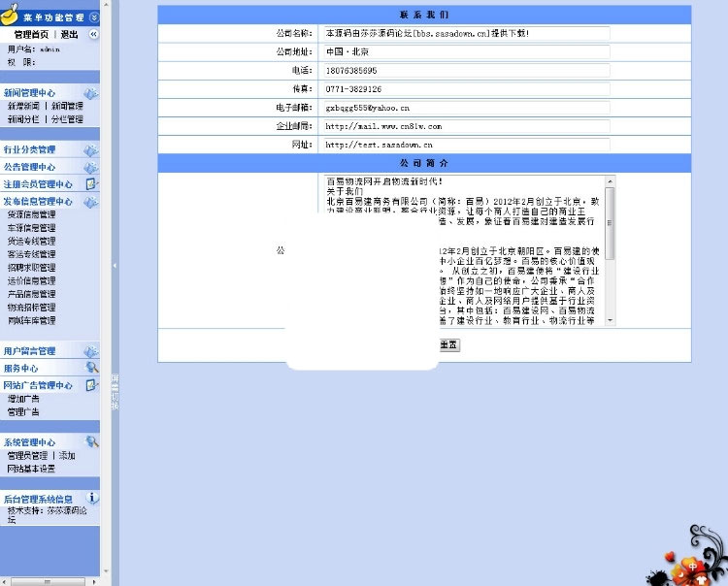This screenshot has height=586, width=728.
Task: Go to 管理首页 link
Action: 31,34
